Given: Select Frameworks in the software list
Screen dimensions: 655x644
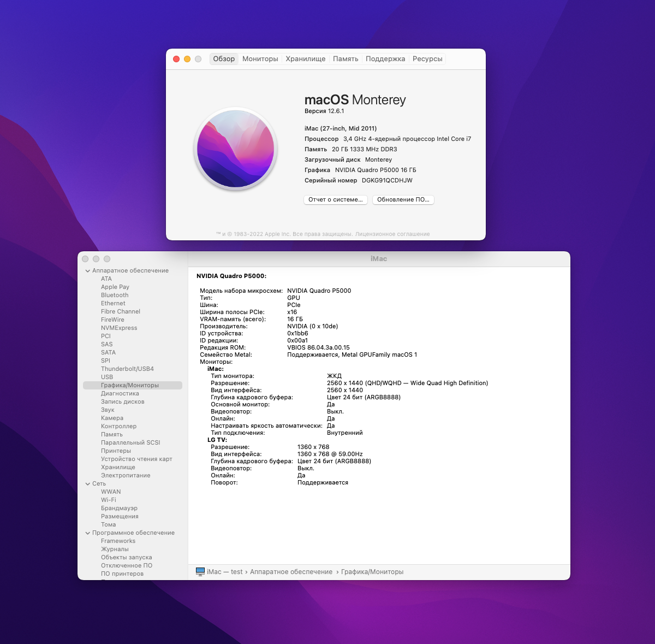Looking at the screenshot, I should point(118,541).
